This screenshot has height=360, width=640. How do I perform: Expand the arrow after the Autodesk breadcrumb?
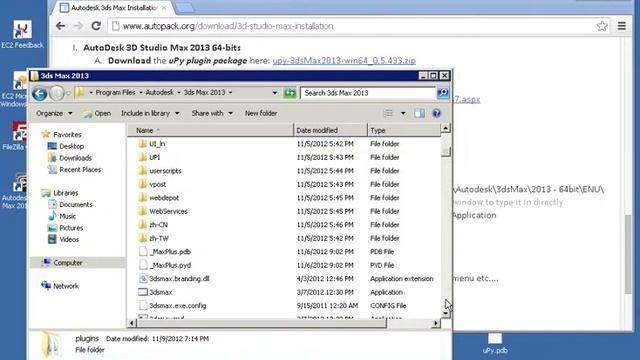179,93
